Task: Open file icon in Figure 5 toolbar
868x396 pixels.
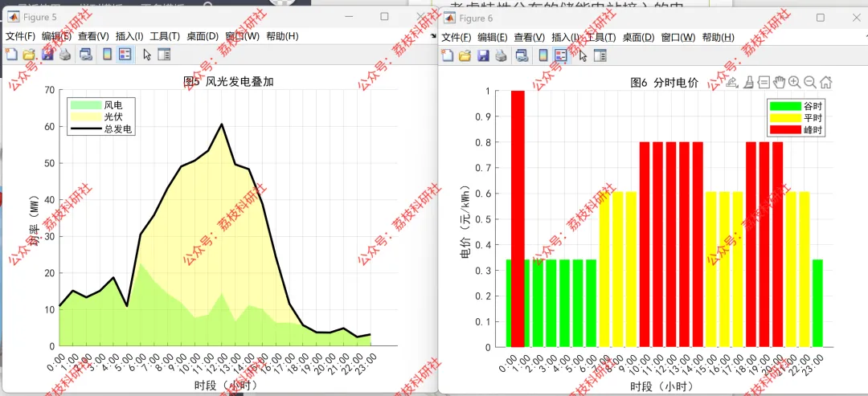Action: 30,54
